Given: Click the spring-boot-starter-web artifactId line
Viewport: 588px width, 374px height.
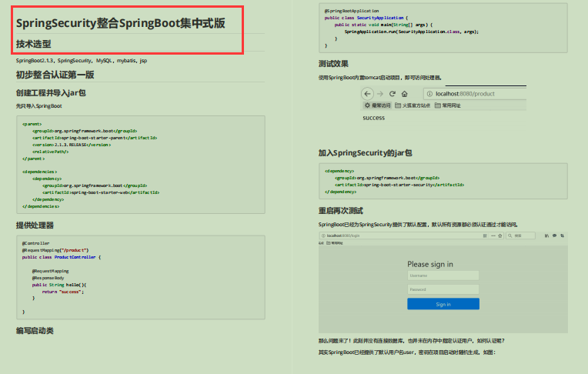Looking at the screenshot, I should [x=101, y=192].
